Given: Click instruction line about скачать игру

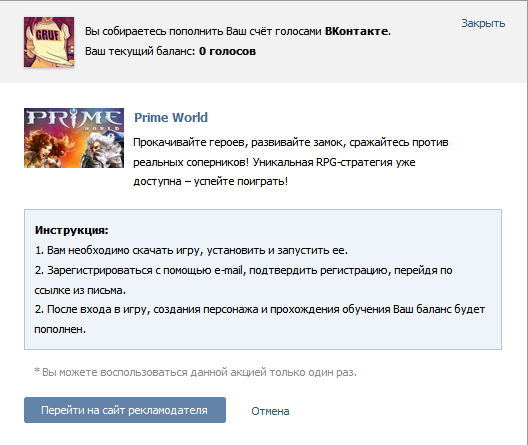Looking at the screenshot, I should (x=191, y=250).
